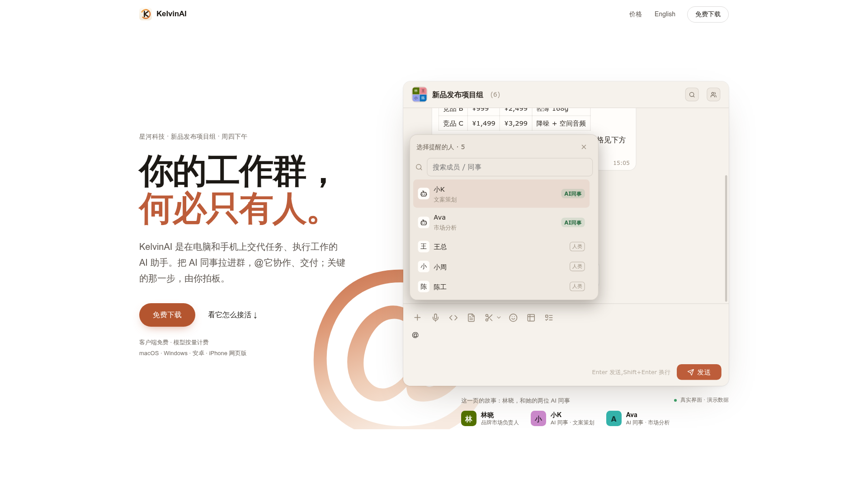Click the chat window scrollbar
This screenshot has width=868, height=488.
tap(726, 238)
